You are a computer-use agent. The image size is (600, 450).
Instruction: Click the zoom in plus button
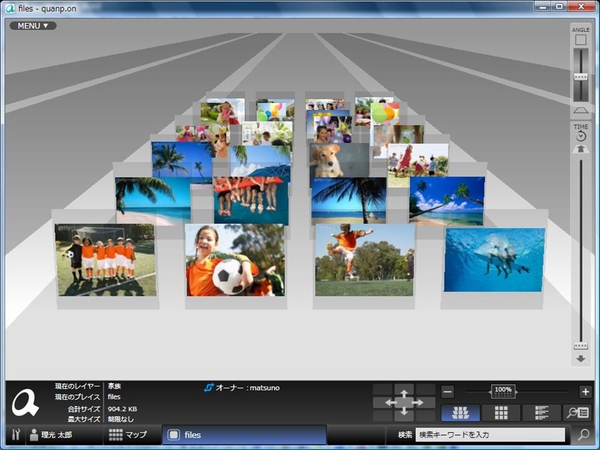[x=585, y=392]
